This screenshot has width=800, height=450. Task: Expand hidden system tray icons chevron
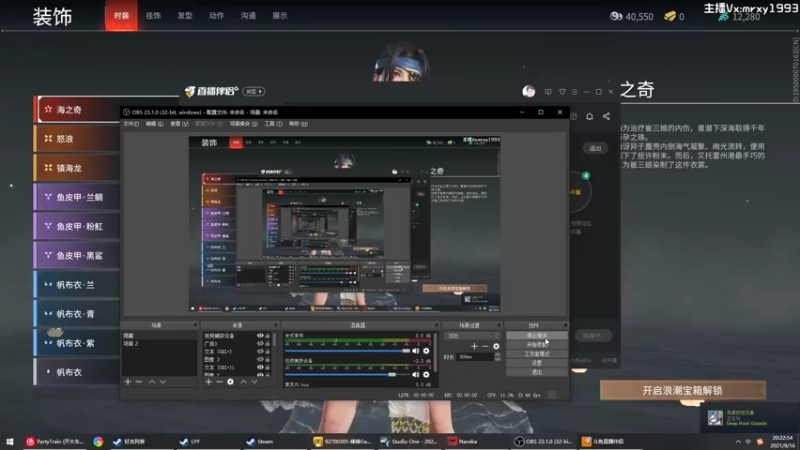(738, 442)
